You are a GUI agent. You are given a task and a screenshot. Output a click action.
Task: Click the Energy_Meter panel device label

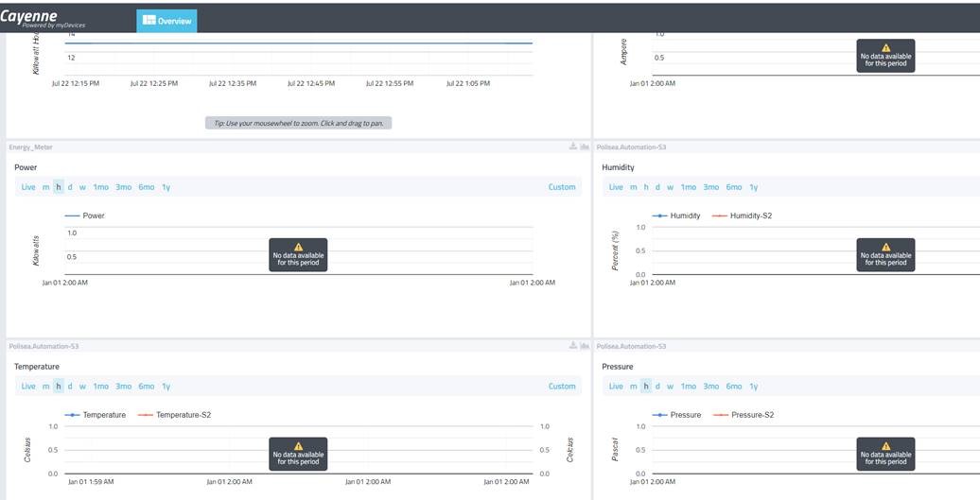click(30, 147)
